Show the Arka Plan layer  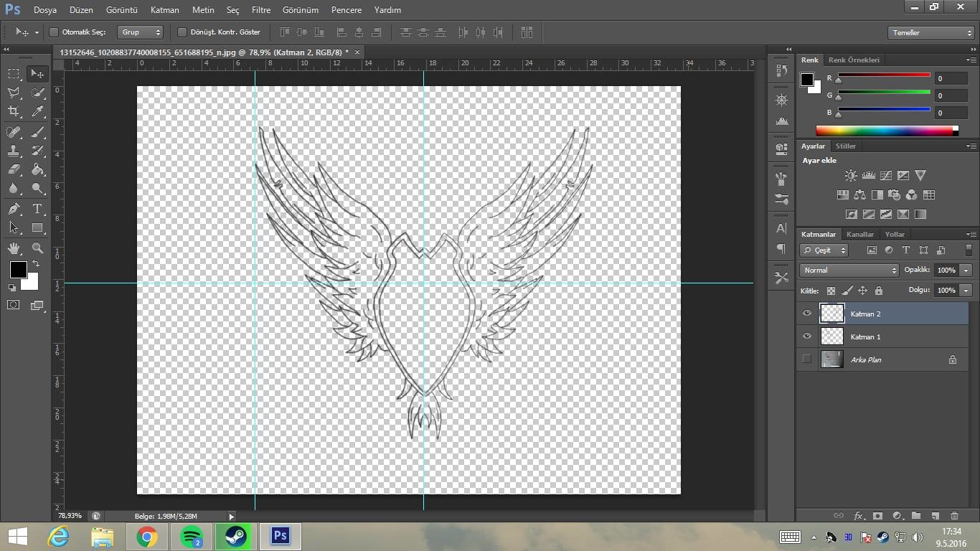coord(807,359)
